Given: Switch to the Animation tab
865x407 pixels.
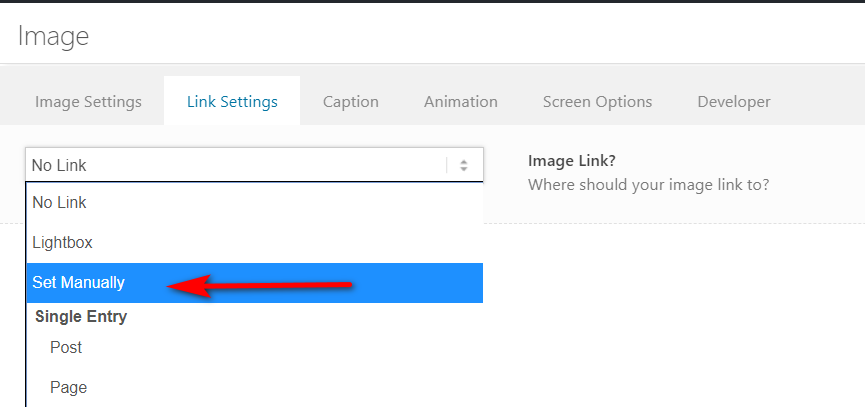Looking at the screenshot, I should point(461,101).
